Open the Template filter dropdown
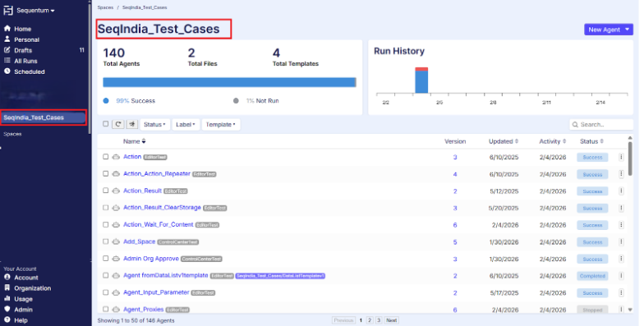The height and width of the screenshot is (326, 644). point(220,125)
